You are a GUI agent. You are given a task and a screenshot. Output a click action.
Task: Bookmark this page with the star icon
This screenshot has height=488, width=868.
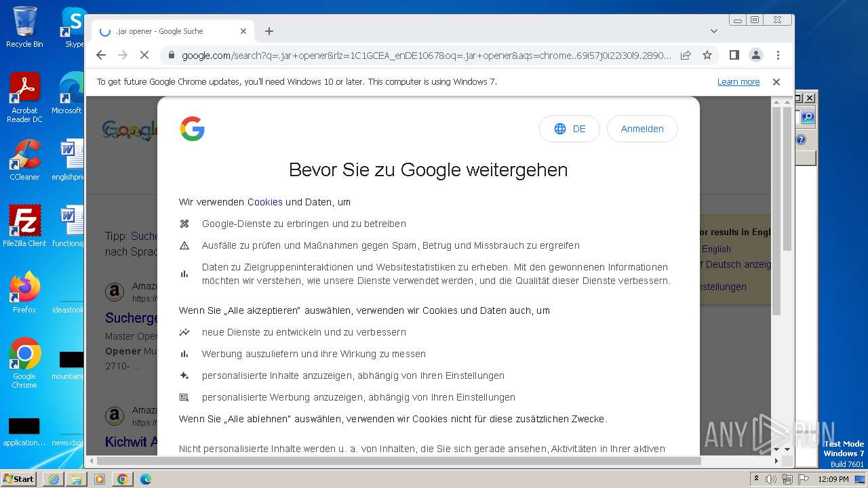707,55
